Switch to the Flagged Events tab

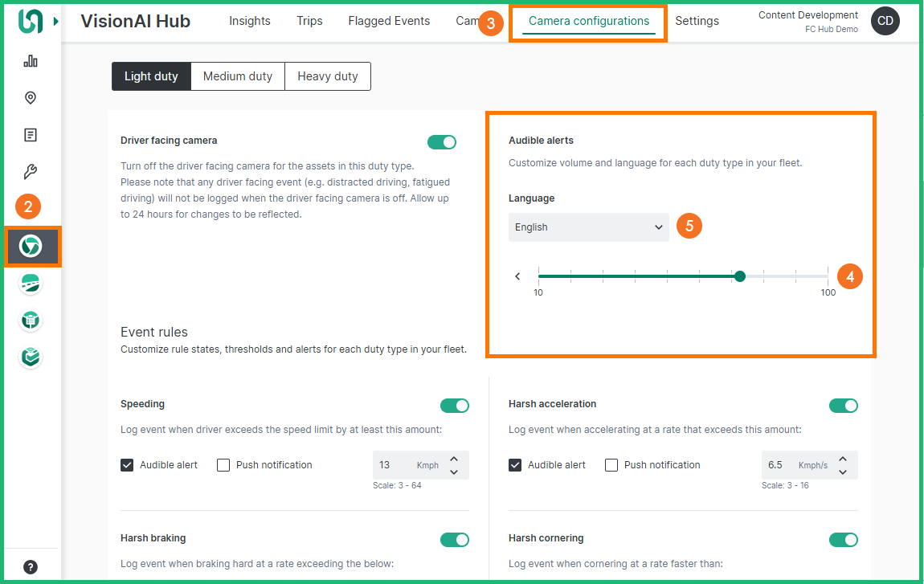pyautogui.click(x=389, y=22)
